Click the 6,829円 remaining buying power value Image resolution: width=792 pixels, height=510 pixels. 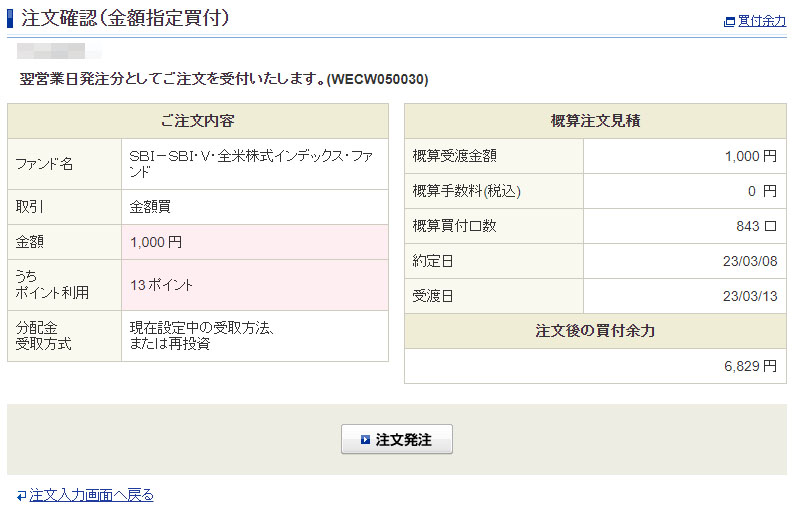pyautogui.click(x=750, y=366)
